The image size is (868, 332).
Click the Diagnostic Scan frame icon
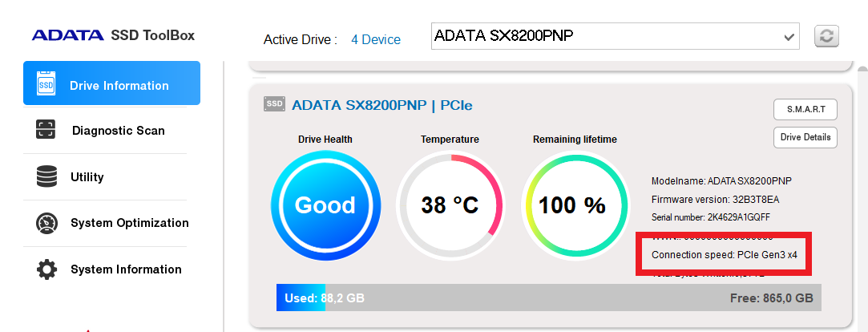point(46,129)
